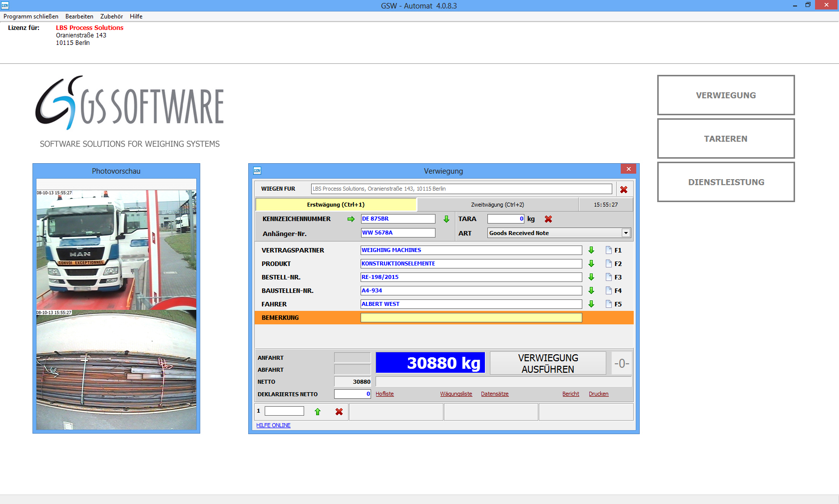The height and width of the screenshot is (504, 839).
Task: Click green up arrow in bottom row
Action: click(318, 412)
